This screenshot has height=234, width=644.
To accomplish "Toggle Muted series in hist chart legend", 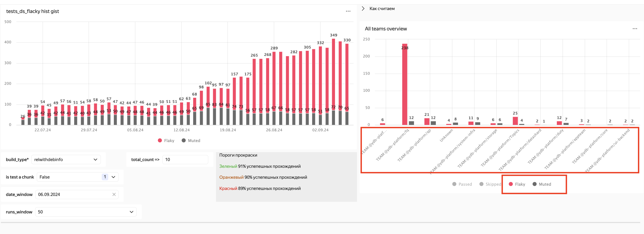I will tap(191, 140).
